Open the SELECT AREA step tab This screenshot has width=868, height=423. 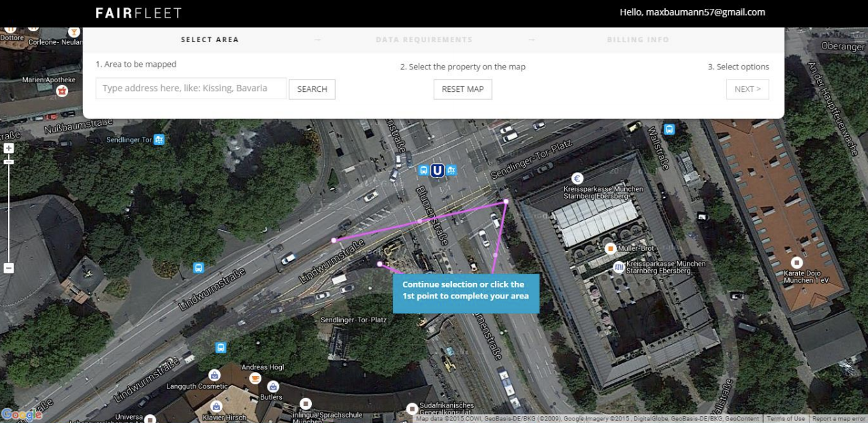(210, 39)
